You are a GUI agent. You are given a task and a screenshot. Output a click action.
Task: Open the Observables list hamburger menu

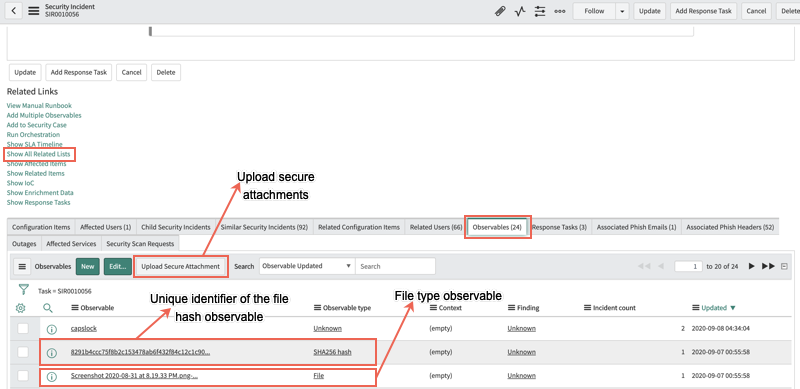22,266
